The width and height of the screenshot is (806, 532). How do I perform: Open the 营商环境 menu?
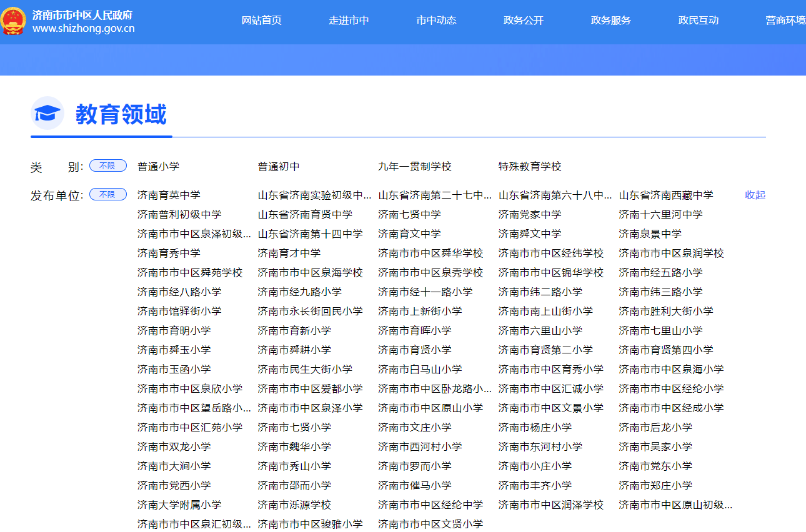pyautogui.click(x=785, y=20)
